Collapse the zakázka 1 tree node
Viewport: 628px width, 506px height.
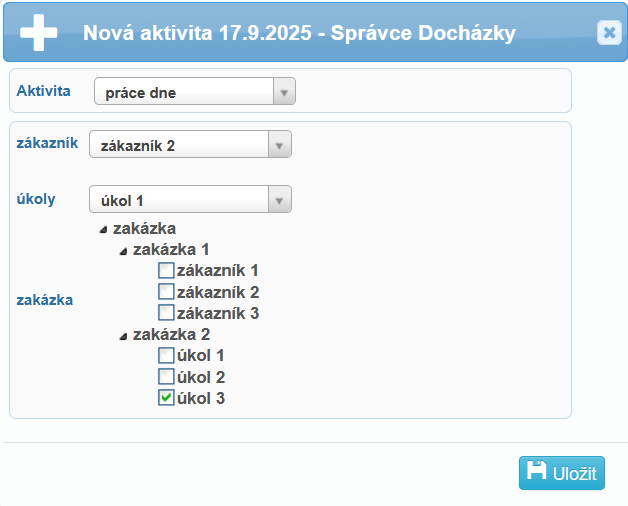click(x=122, y=251)
